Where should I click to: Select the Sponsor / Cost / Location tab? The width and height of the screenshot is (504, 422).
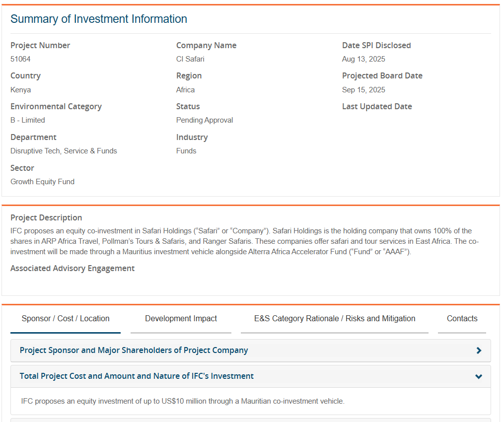pos(66,319)
